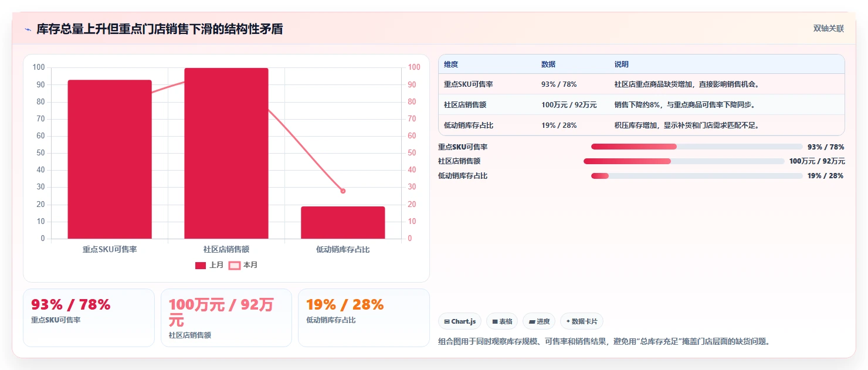Screen dimensions: 868x370
Task: Select the 93% / 78% data card
Action: [x=89, y=318]
